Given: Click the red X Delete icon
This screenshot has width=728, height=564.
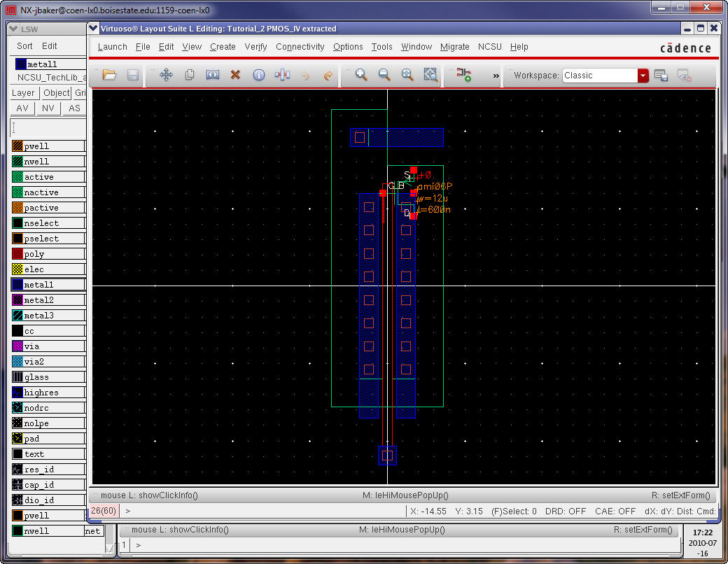Looking at the screenshot, I should 236,75.
